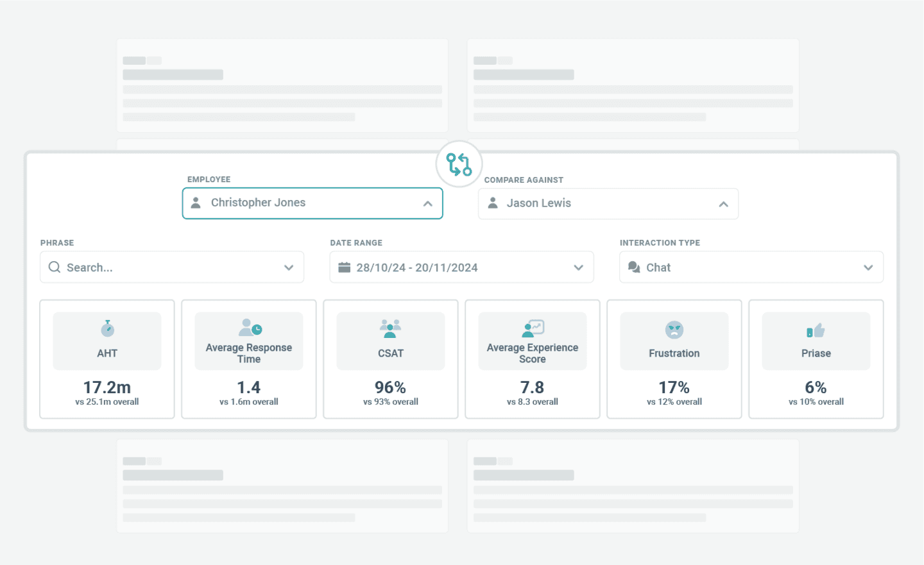Open the Interaction Type dropdown set to Chat
The image size is (924, 565).
click(x=868, y=267)
